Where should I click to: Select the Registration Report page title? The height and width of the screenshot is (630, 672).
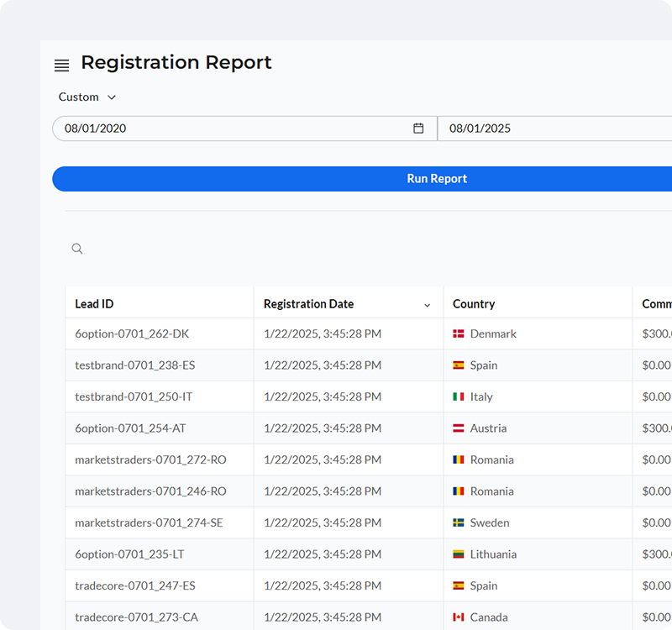(176, 62)
